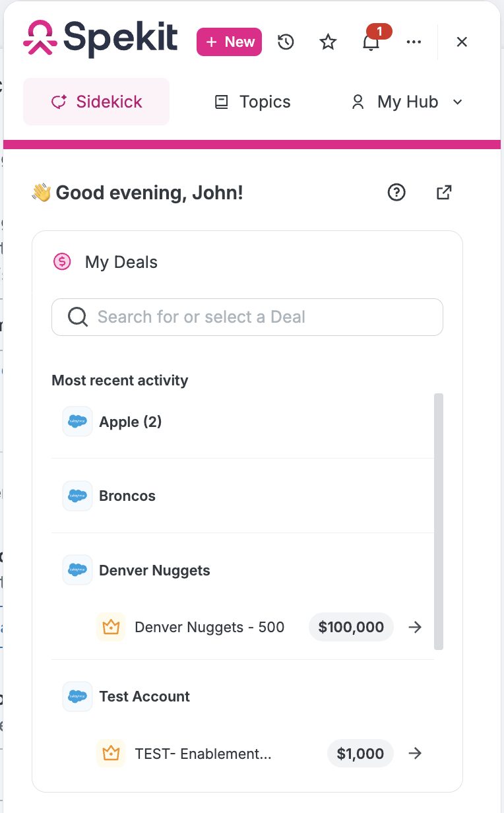The width and height of the screenshot is (504, 813).
Task: Select the Broncos account row
Action: pos(243,496)
